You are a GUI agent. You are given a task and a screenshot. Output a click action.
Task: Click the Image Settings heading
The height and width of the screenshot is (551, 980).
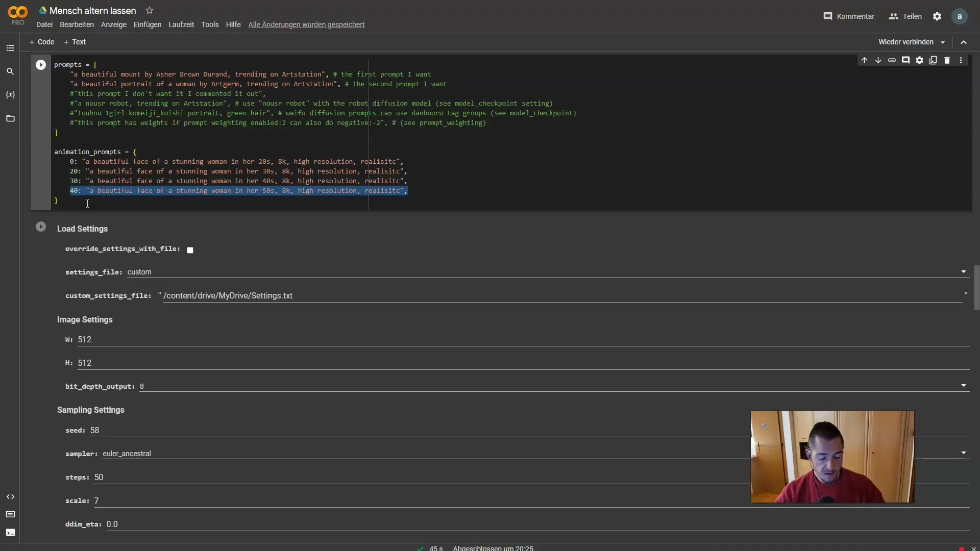point(85,319)
